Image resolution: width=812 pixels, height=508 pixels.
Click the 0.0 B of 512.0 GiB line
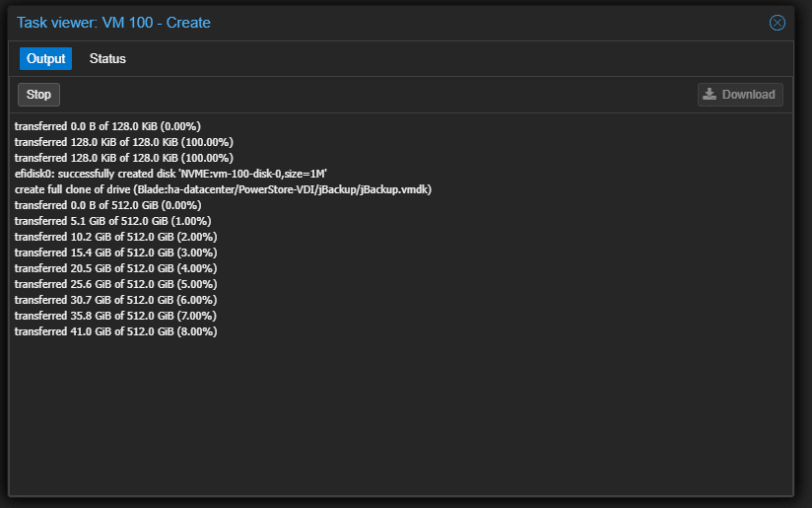point(107,205)
